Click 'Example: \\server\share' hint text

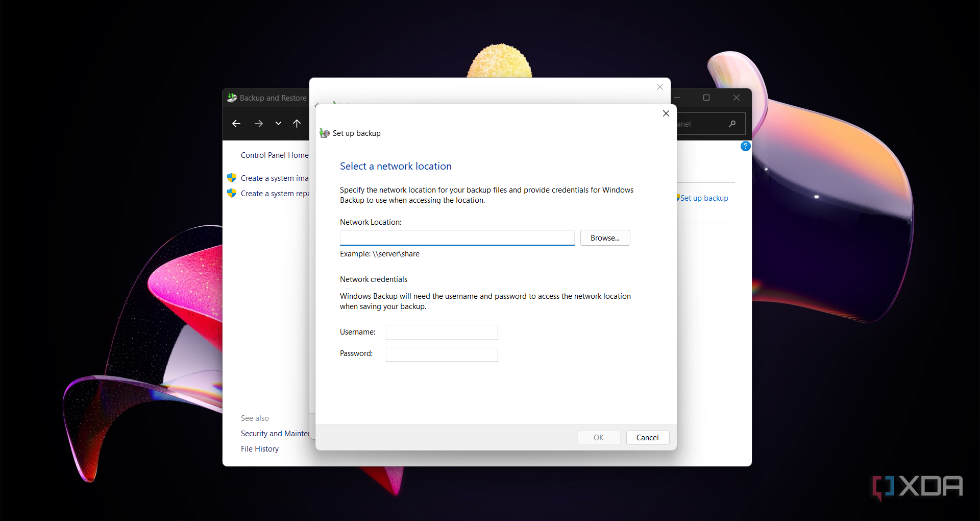380,254
